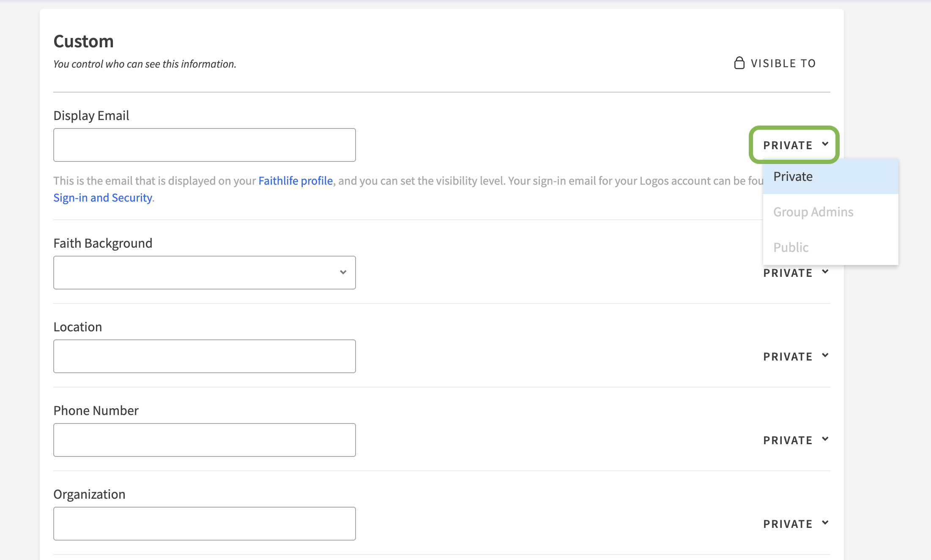Open Organization PRIVATE visibility dropdown
The image size is (931, 560).
[795, 524]
